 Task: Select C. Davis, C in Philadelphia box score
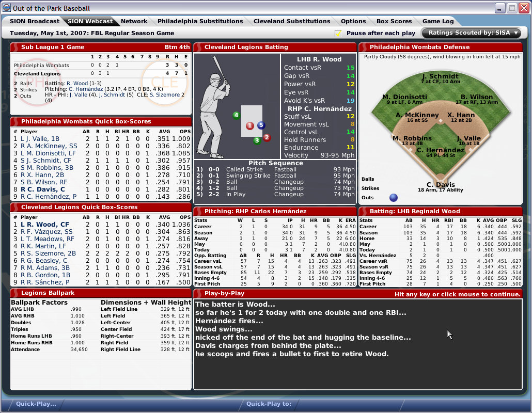43,189
